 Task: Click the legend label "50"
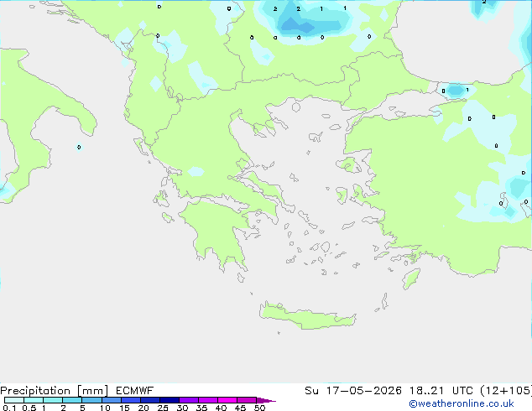259,408
